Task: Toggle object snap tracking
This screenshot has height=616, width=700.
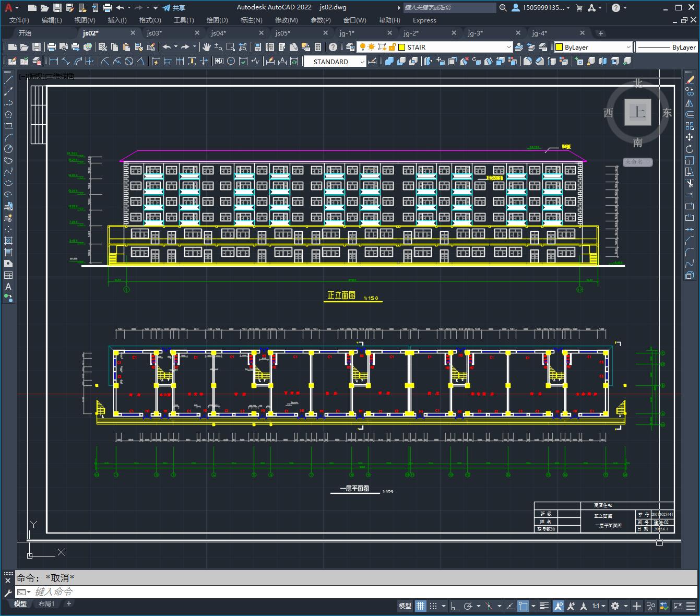Action: click(509, 606)
